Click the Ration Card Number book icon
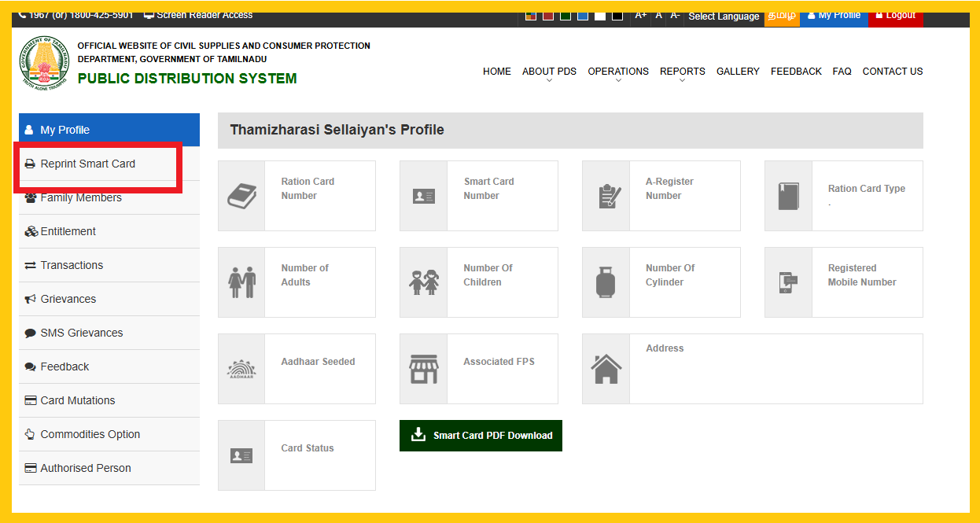The image size is (980, 523). point(241,195)
